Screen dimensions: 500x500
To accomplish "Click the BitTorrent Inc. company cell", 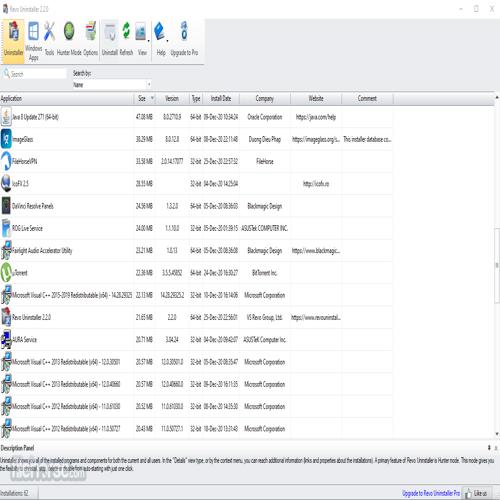I will 265,273.
